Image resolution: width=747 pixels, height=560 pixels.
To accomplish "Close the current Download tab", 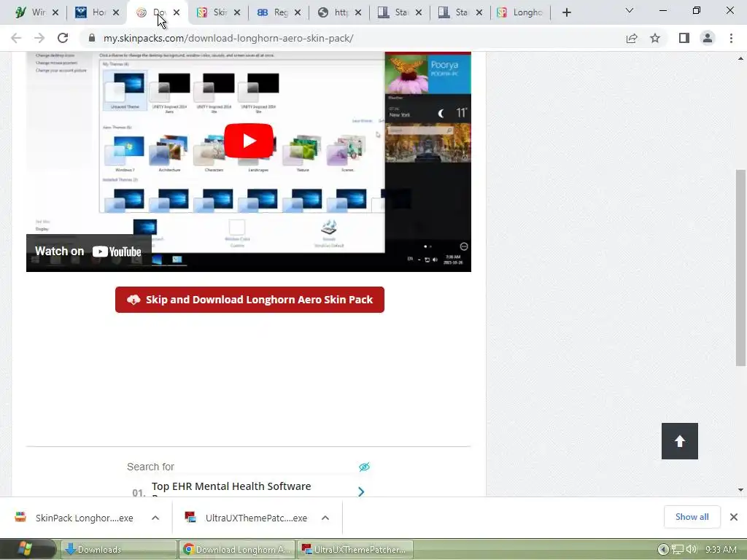I will (177, 12).
